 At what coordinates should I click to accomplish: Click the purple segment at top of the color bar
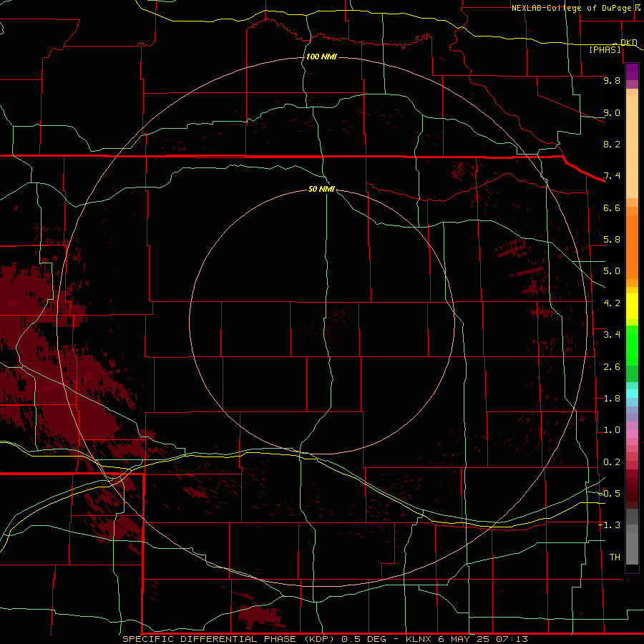point(632,72)
